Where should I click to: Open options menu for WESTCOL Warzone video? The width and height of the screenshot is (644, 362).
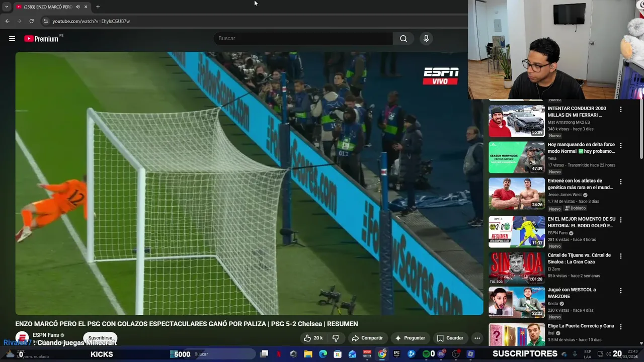coord(620,291)
